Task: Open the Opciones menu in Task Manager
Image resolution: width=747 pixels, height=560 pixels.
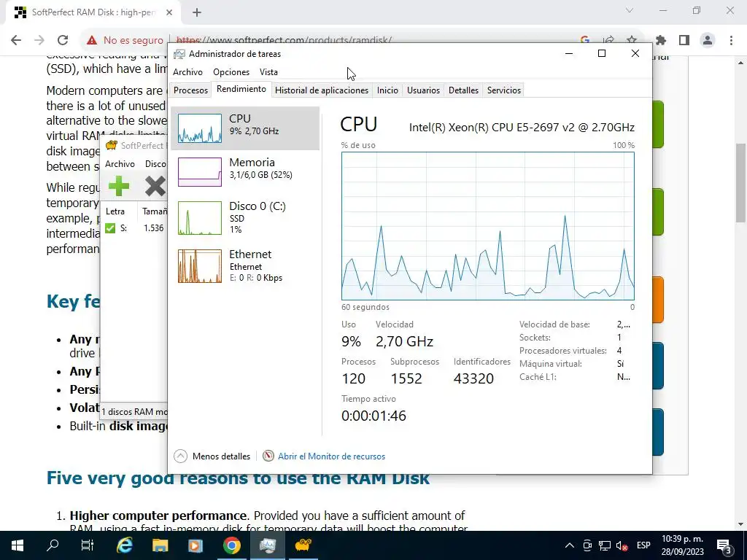Action: 231,72
